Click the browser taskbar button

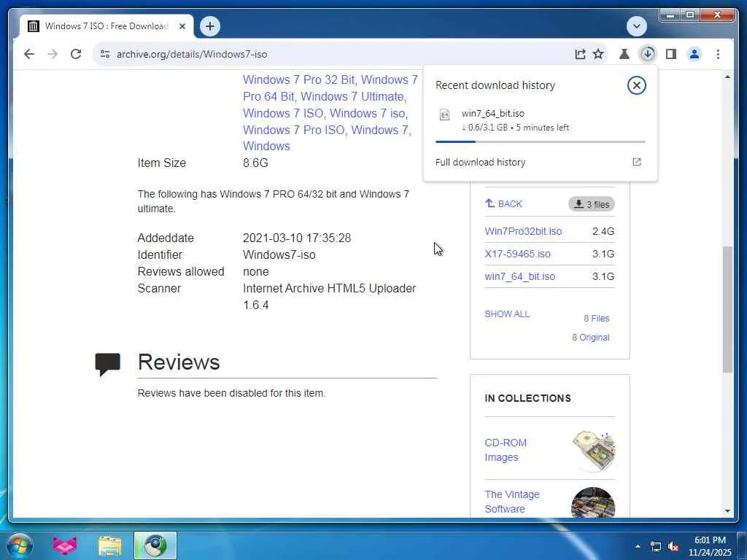click(155, 545)
